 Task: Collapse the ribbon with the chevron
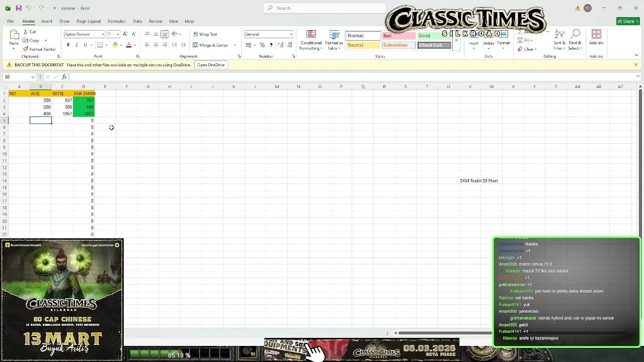636,56
